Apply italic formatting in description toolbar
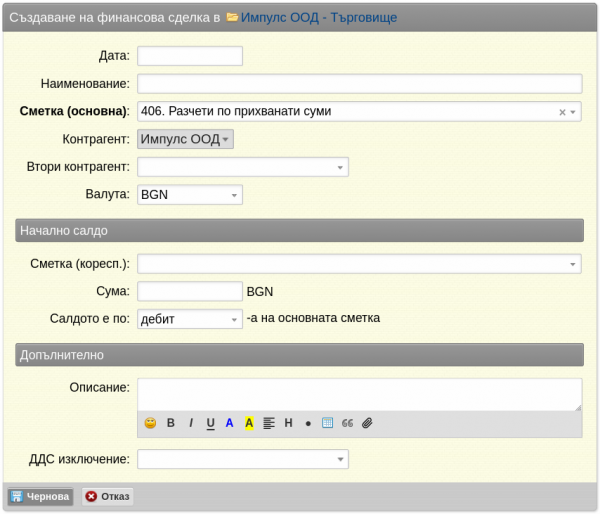 click(191, 423)
